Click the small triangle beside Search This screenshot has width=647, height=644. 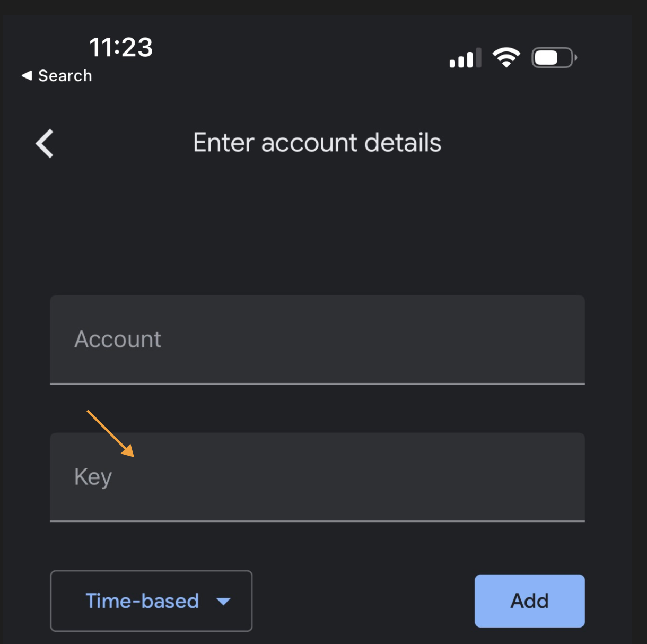click(27, 76)
